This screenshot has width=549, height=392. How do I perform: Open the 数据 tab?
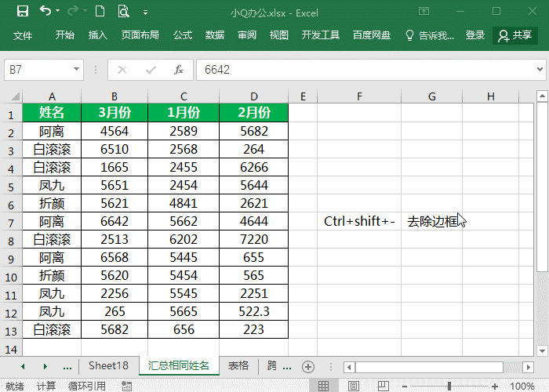(x=215, y=35)
